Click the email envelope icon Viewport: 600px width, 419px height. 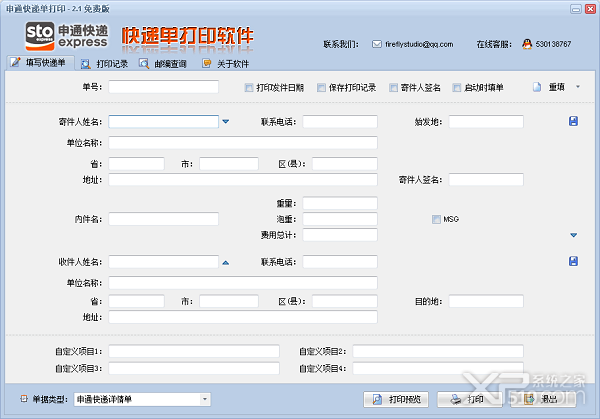[377, 44]
